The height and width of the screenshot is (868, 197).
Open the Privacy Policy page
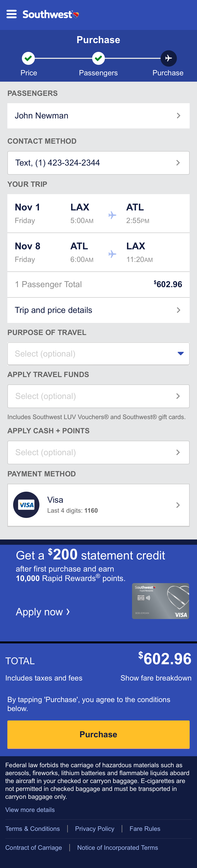[x=95, y=828]
